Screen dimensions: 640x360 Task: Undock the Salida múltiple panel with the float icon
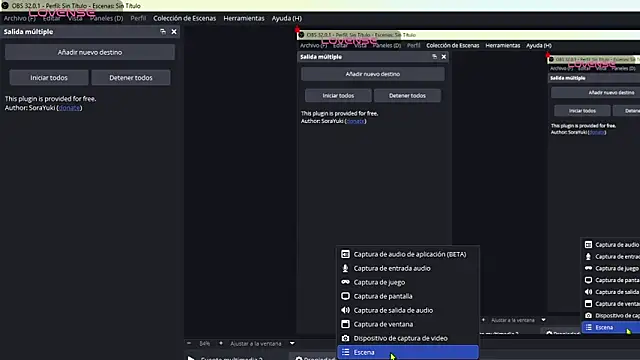(x=163, y=31)
